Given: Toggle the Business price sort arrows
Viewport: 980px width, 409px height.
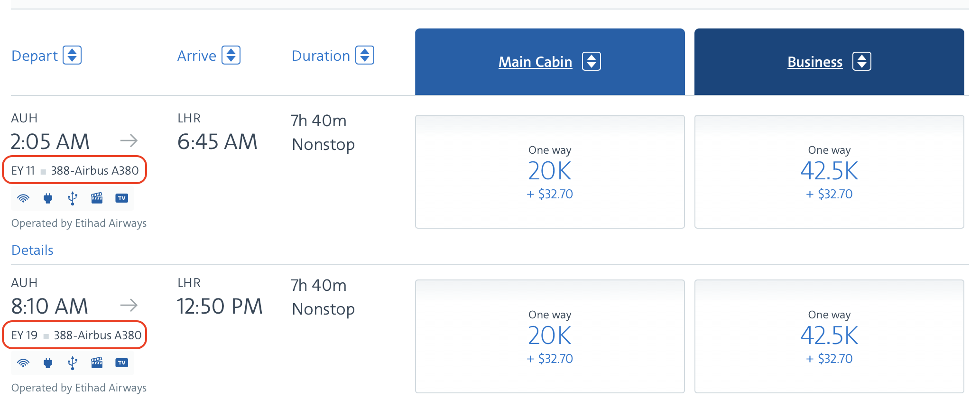Looking at the screenshot, I should click(862, 61).
